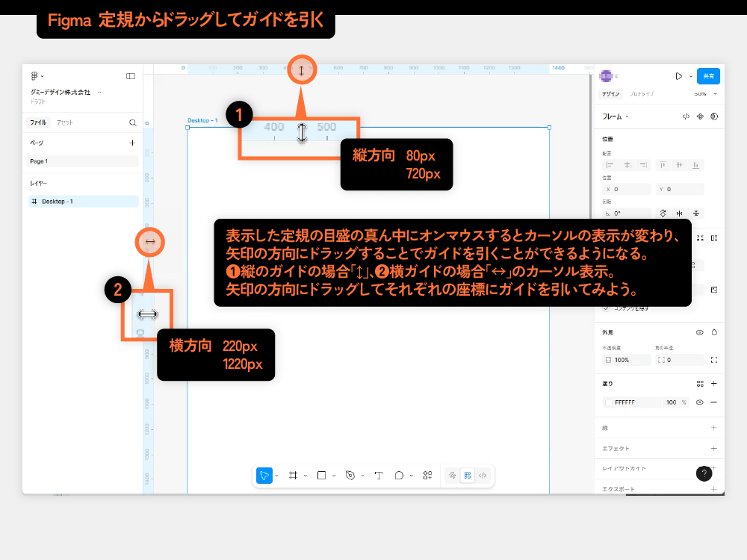Open the Frame tool options chevron

[306, 476]
